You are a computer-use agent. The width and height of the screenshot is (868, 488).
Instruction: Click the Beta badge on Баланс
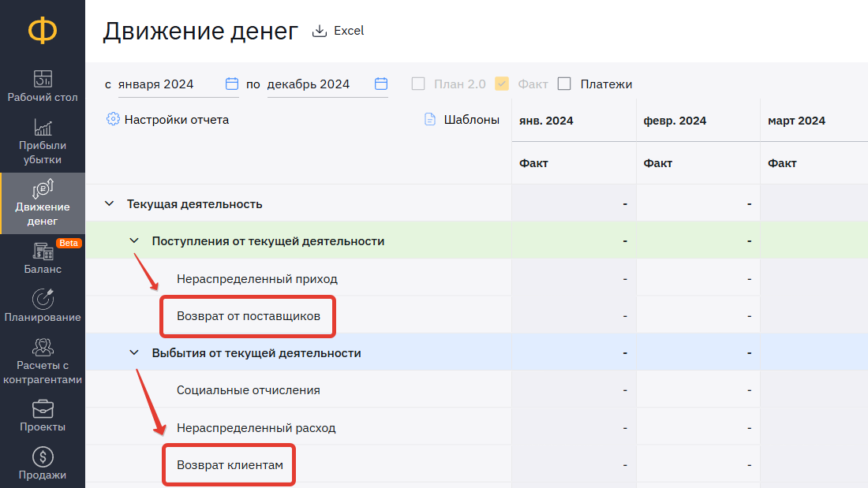click(69, 243)
